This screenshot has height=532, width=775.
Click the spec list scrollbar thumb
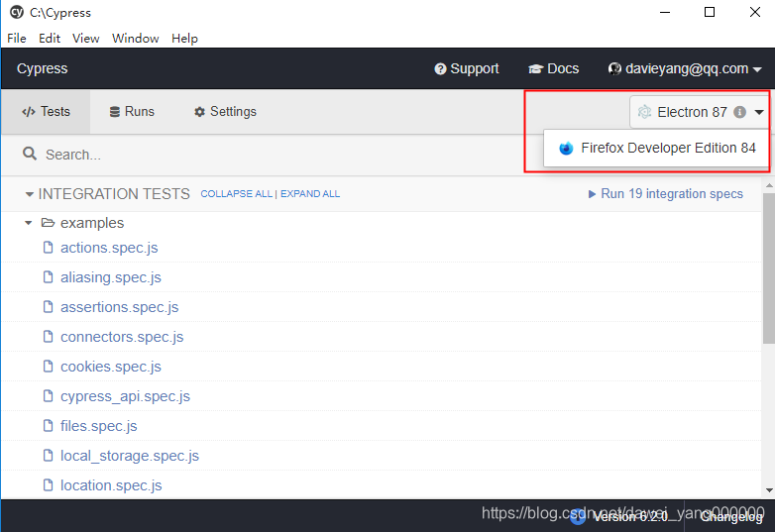pyautogui.click(x=769, y=268)
